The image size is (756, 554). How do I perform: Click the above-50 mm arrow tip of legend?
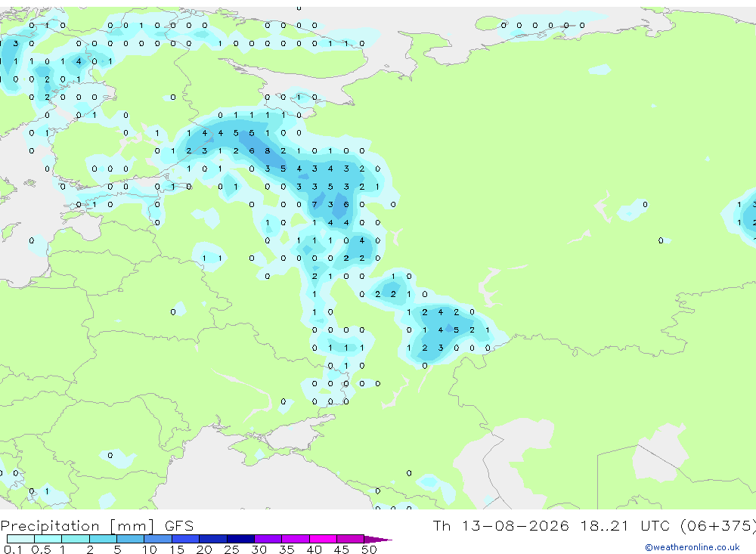point(378,539)
